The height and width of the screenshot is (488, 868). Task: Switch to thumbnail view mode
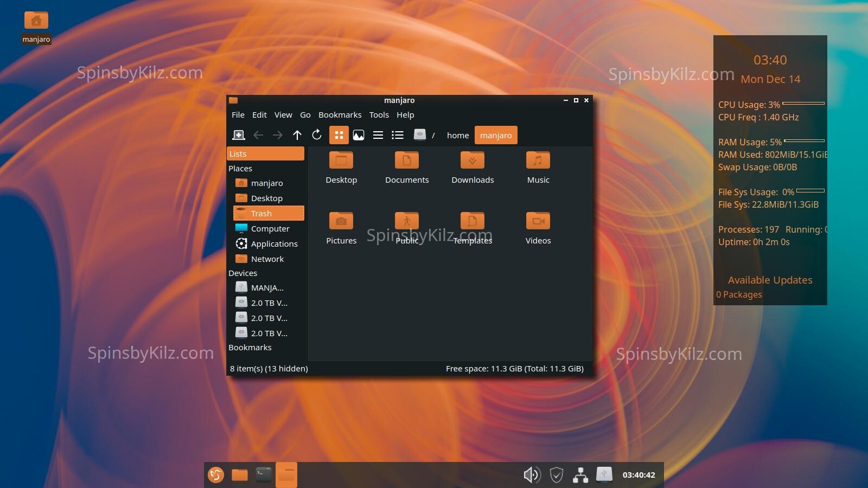pyautogui.click(x=359, y=135)
